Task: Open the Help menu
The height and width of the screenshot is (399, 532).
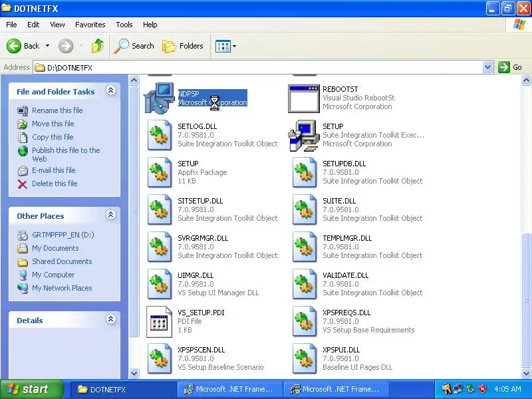Action: pyautogui.click(x=150, y=25)
